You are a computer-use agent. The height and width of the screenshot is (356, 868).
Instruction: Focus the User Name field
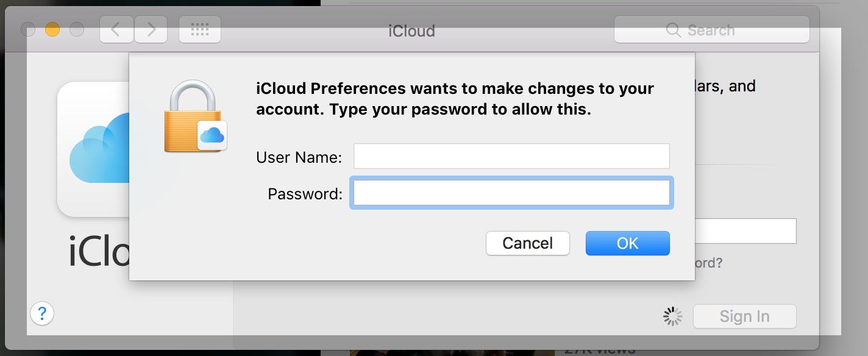tap(511, 157)
